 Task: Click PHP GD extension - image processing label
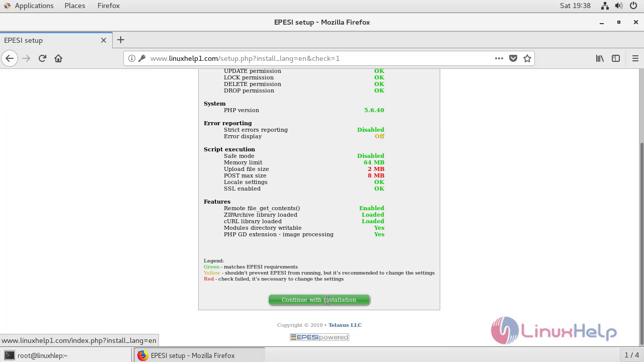(x=279, y=234)
